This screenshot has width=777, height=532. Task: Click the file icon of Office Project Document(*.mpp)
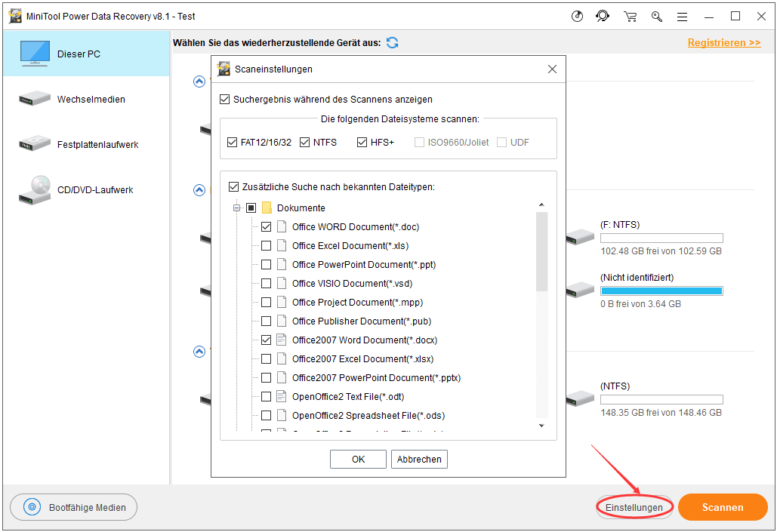(282, 302)
